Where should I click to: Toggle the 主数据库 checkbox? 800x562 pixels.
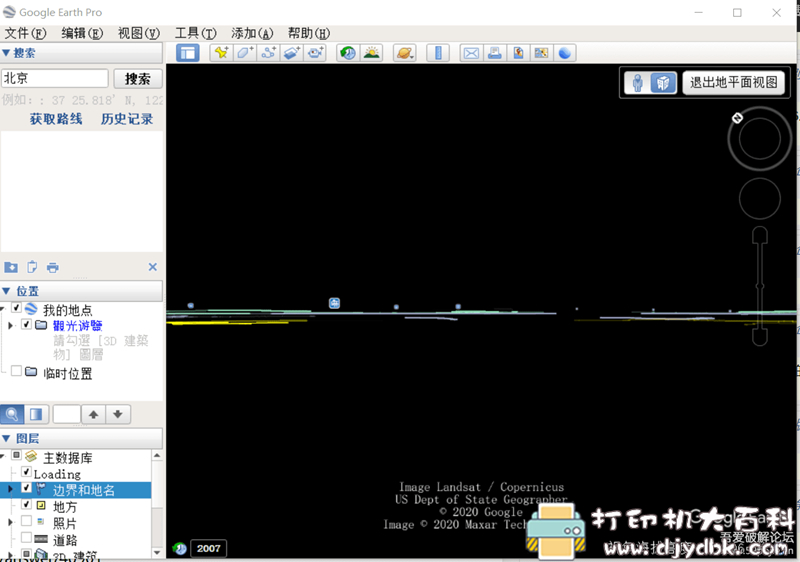[x=16, y=455]
